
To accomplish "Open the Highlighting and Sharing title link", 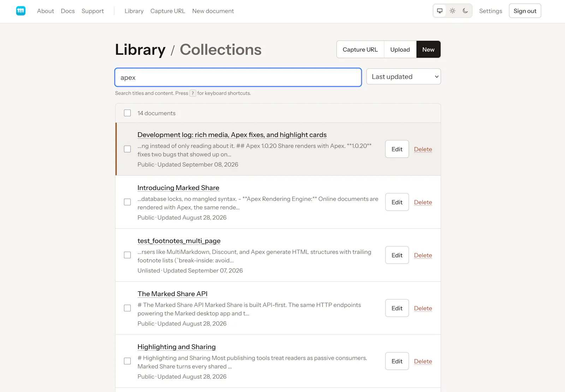I will (177, 347).
